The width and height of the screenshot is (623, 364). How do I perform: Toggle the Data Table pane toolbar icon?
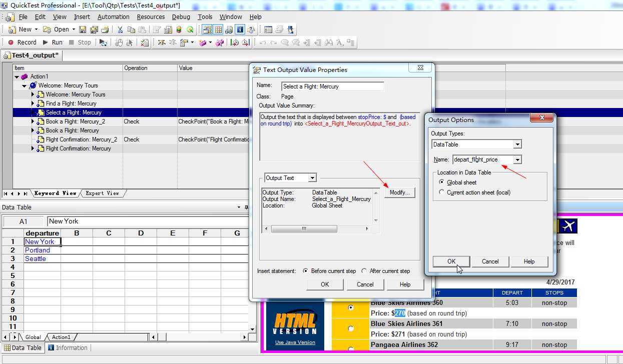[218, 29]
